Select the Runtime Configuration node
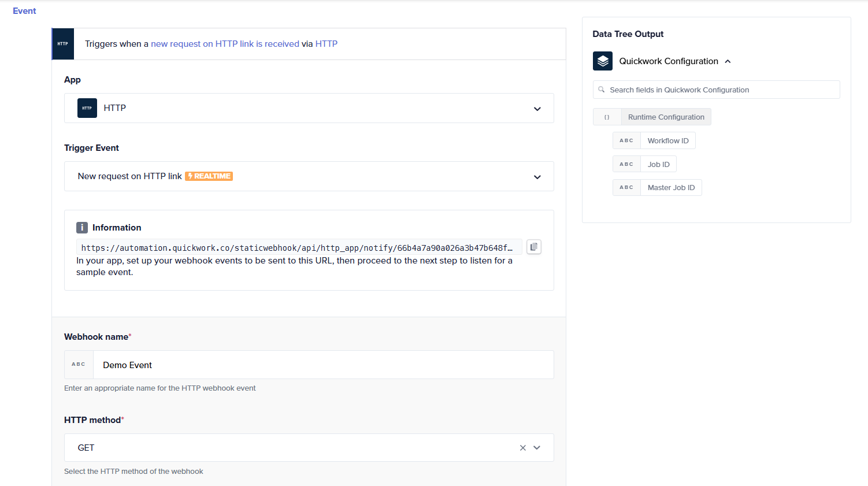This screenshot has width=868, height=486. point(666,117)
